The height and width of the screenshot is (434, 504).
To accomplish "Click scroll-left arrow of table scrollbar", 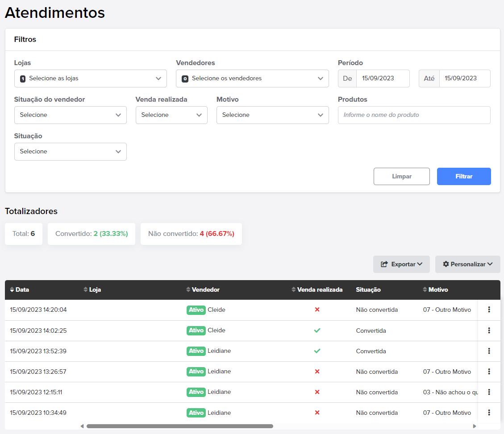I will [x=82, y=426].
